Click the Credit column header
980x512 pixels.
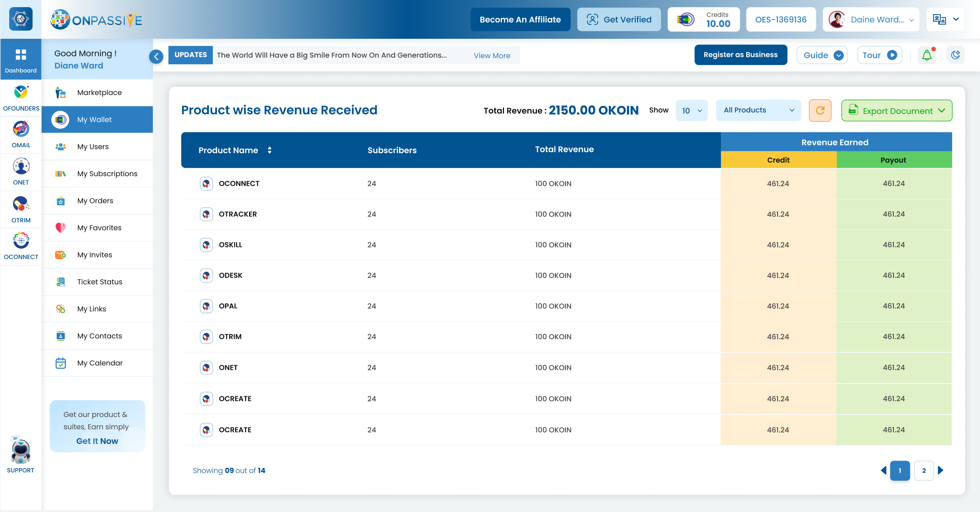[x=778, y=160]
